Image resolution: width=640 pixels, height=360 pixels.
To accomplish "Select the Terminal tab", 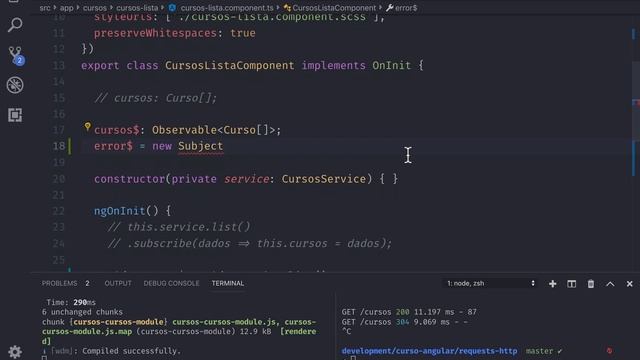I will (x=228, y=283).
